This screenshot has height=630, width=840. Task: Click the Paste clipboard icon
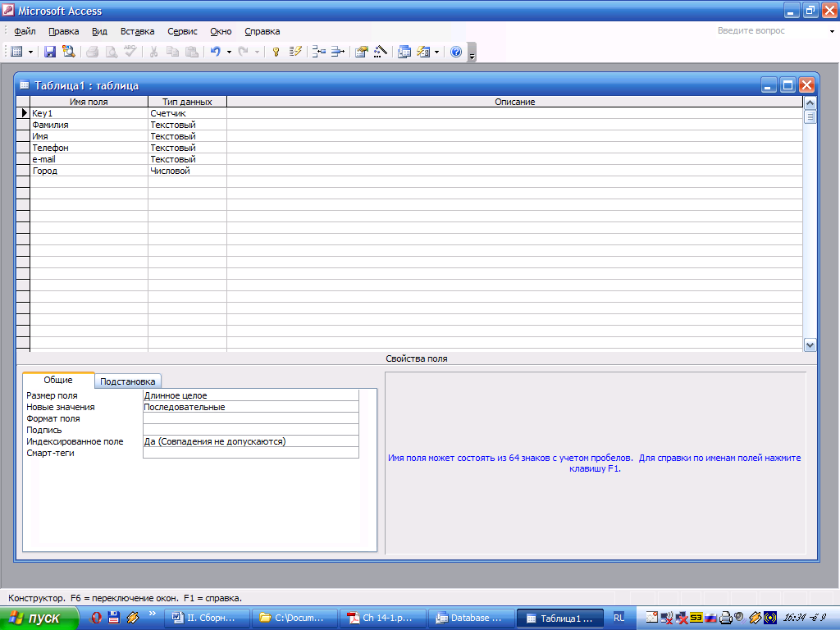click(x=191, y=52)
